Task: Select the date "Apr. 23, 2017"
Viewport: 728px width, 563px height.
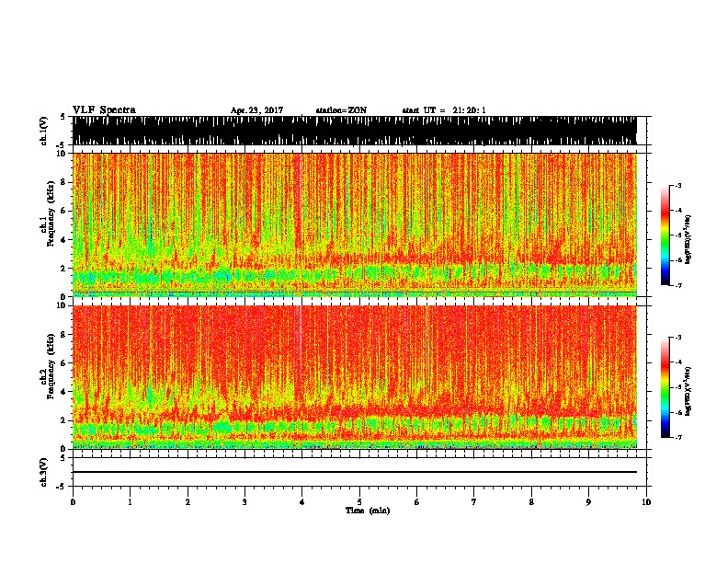Action: point(256,110)
